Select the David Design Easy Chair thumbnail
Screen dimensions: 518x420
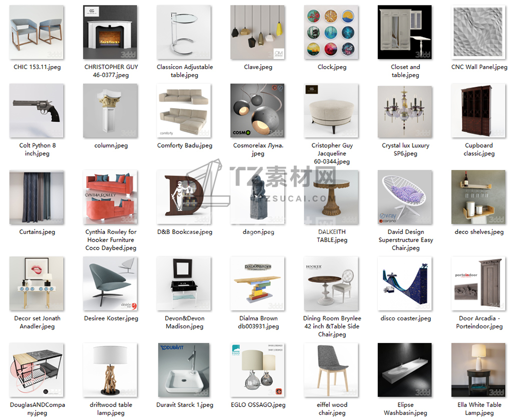tap(405, 197)
